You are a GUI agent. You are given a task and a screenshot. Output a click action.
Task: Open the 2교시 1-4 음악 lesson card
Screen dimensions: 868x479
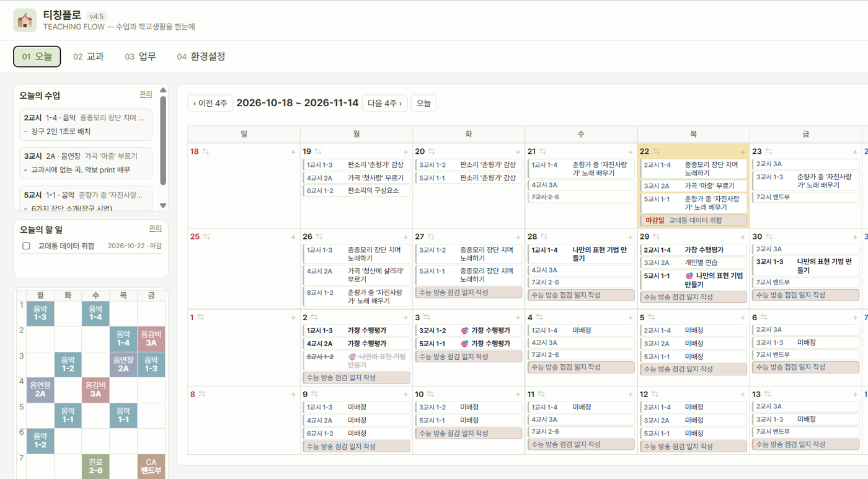(86, 125)
